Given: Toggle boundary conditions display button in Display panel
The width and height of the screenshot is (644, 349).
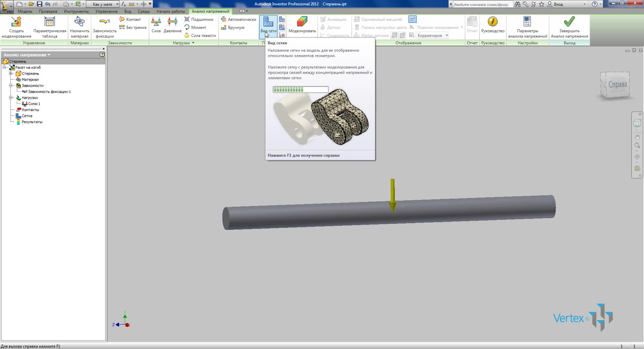Looking at the screenshot, I should [x=412, y=19].
